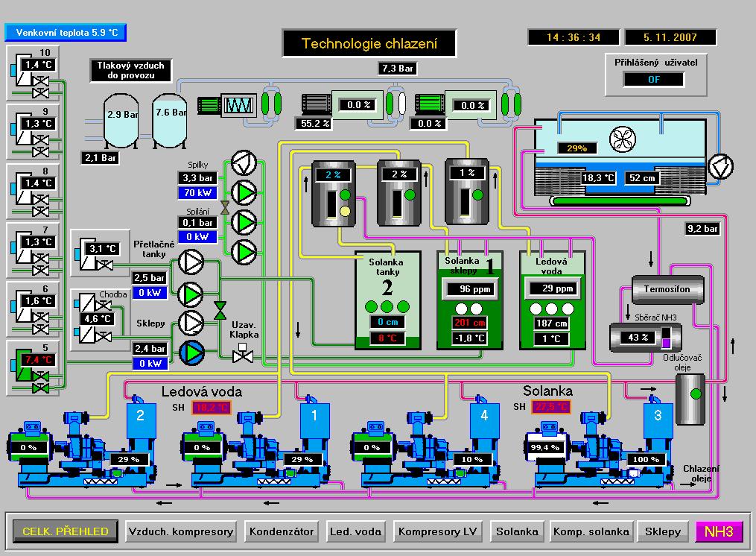Viewport: 756px width, 556px height.
Task: Select the condenser fan icon
Action: (623, 139)
